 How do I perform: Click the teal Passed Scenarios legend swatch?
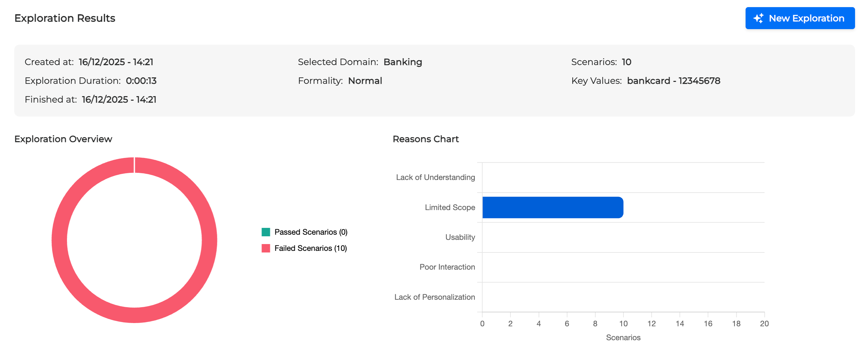click(266, 232)
